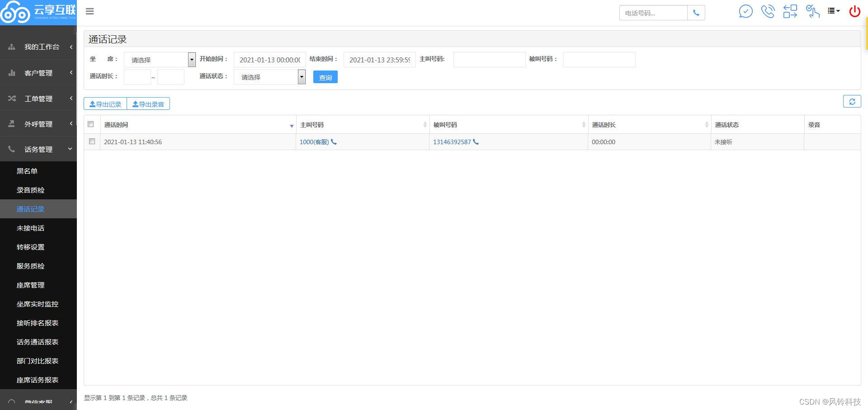Open 座席话务报表 in sidebar
Viewport: 868px width, 410px height.
pyautogui.click(x=38, y=380)
